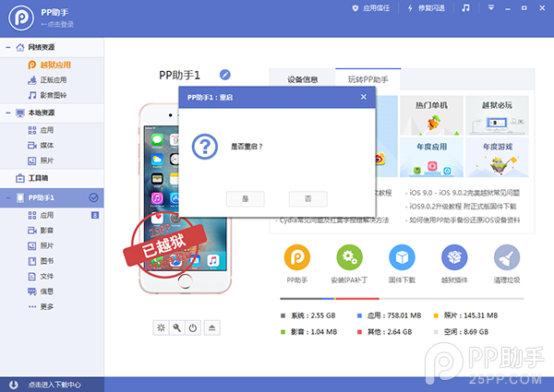This screenshot has height=392, width=554.
Task: Click the 照片: 145.31 MB storage text
Action: pos(471,315)
